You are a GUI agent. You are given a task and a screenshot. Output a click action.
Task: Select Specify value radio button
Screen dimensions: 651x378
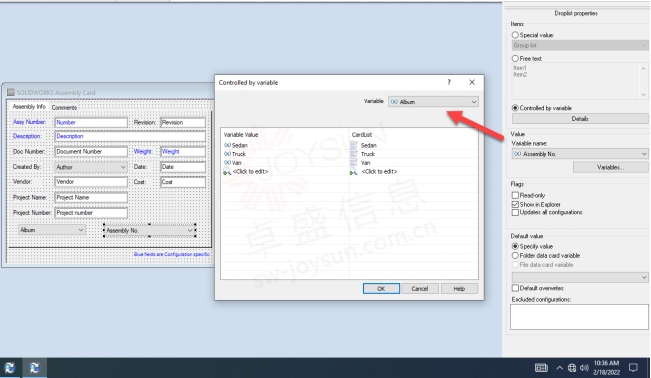point(515,246)
